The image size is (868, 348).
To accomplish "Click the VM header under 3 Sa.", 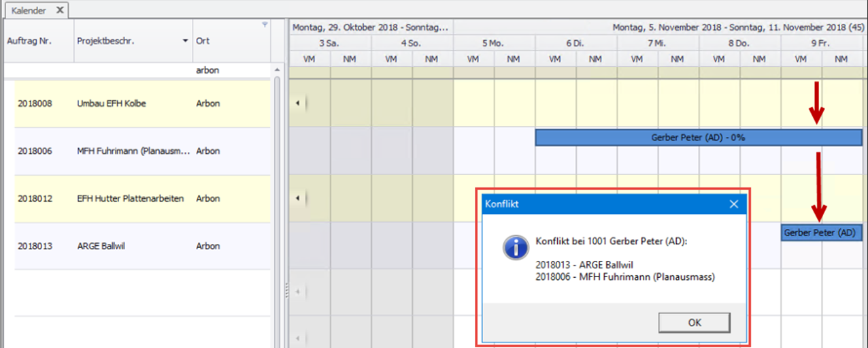I will coord(310,59).
